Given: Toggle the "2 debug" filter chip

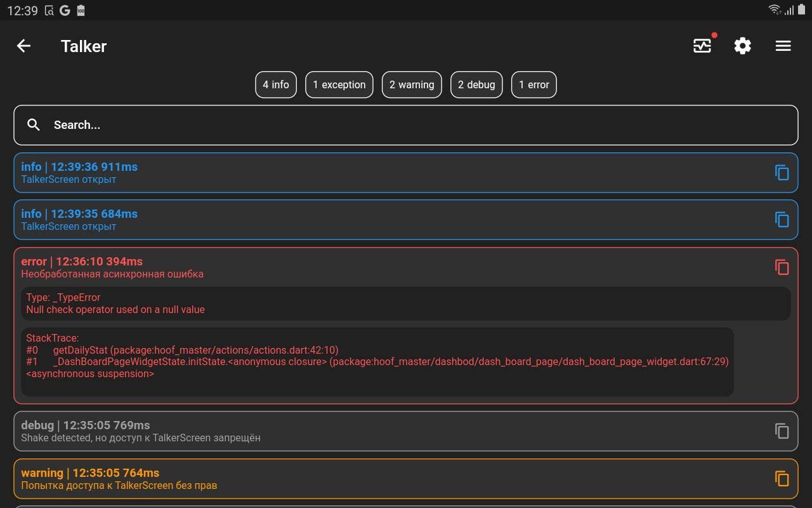Looking at the screenshot, I should [x=476, y=85].
